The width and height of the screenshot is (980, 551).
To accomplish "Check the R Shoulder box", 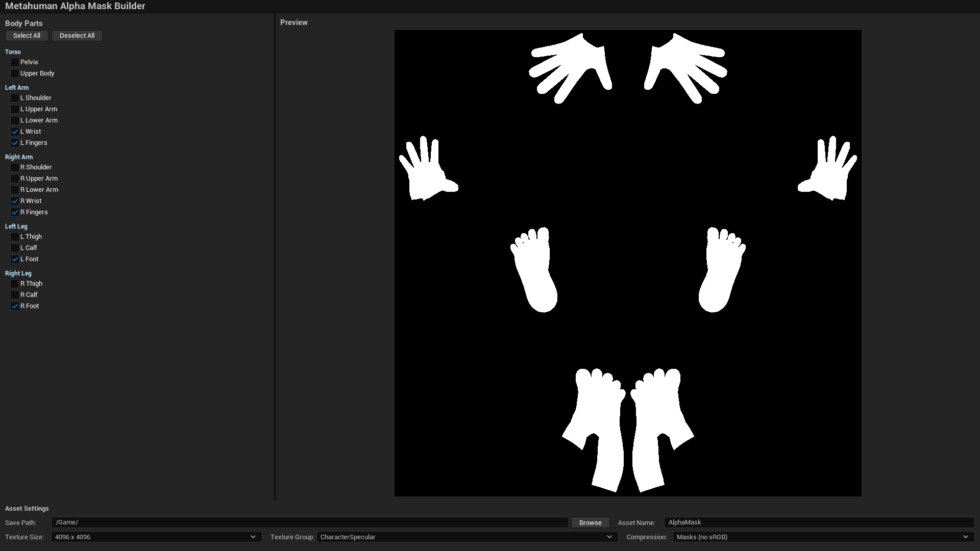I will pyautogui.click(x=15, y=167).
